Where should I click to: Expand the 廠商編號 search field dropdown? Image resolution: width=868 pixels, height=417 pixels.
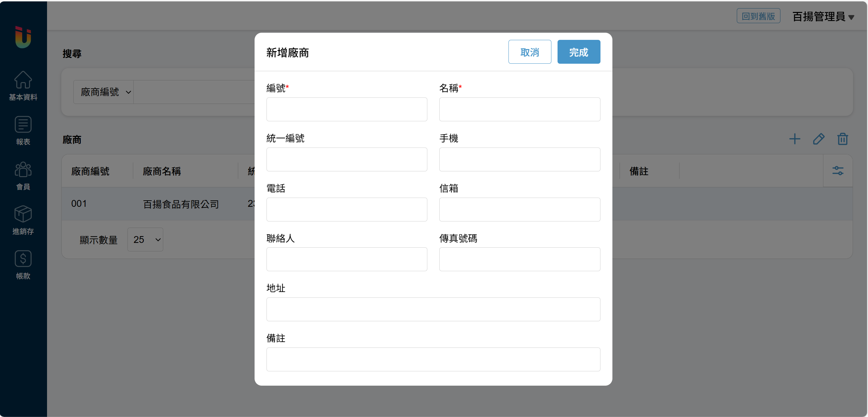pyautogui.click(x=104, y=92)
